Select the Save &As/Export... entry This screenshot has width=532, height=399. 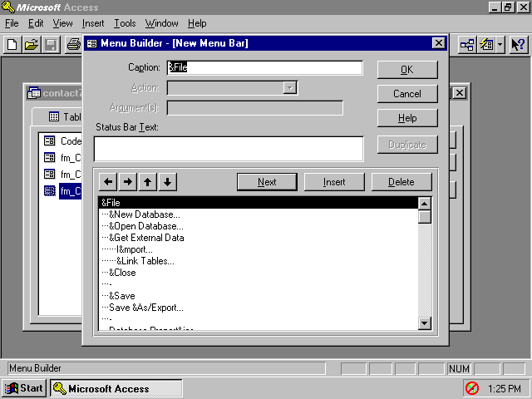tap(259, 308)
